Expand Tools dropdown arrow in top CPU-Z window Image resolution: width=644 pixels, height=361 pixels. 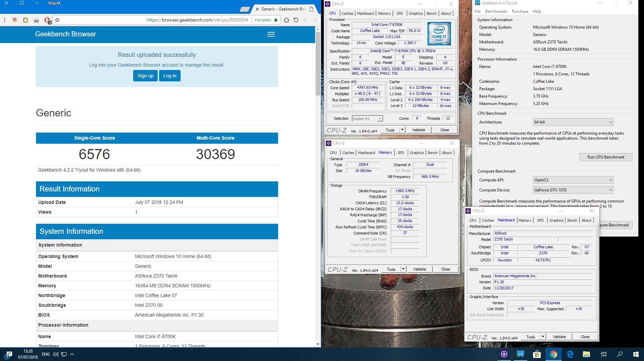click(x=402, y=130)
